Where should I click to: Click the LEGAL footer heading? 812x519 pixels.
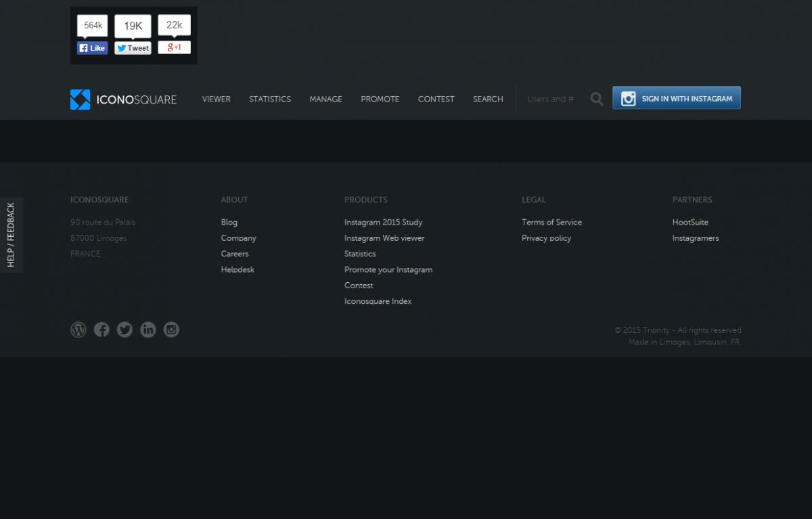(x=534, y=200)
